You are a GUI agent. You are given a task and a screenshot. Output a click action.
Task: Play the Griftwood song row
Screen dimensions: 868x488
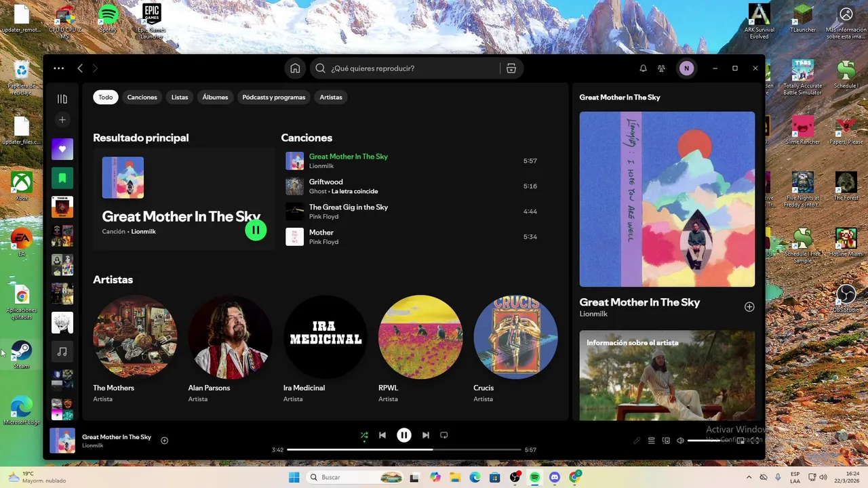click(x=414, y=186)
